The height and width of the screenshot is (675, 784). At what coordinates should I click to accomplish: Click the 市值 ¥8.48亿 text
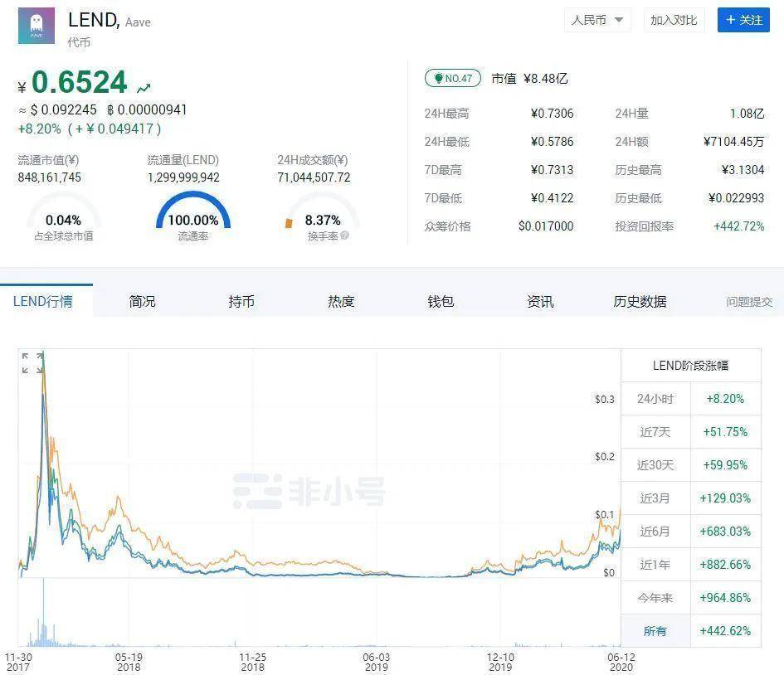tap(529, 79)
